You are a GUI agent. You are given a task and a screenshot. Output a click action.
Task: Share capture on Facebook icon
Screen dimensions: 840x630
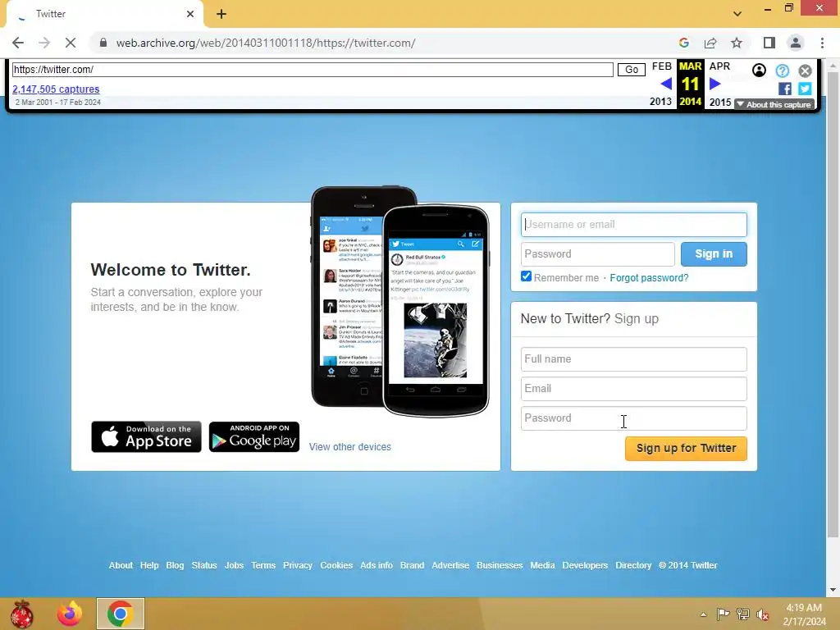pyautogui.click(x=785, y=89)
